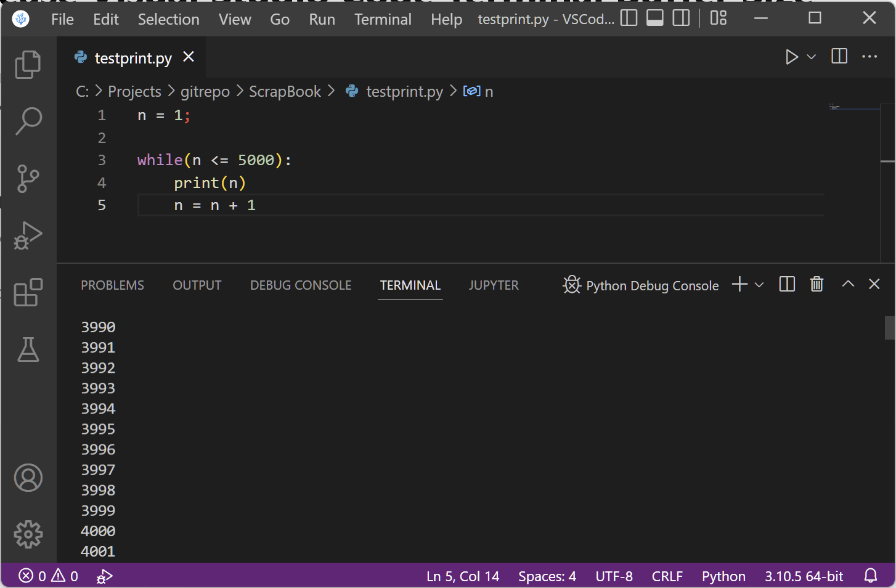Toggle the primary sidebar visibility
This screenshot has width=896, height=588.
tap(628, 18)
